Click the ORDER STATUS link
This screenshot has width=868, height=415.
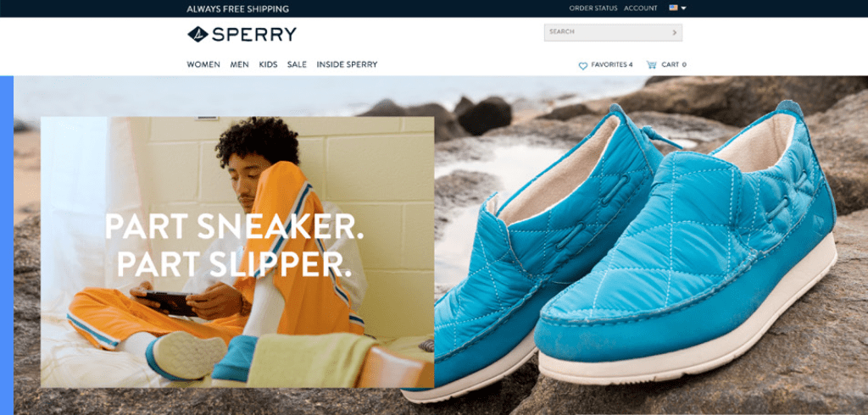tap(593, 8)
